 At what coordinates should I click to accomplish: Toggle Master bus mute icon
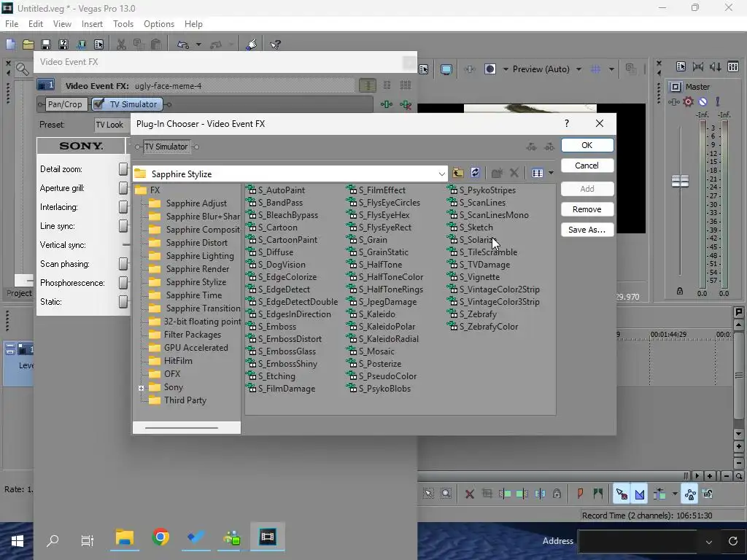tap(703, 101)
